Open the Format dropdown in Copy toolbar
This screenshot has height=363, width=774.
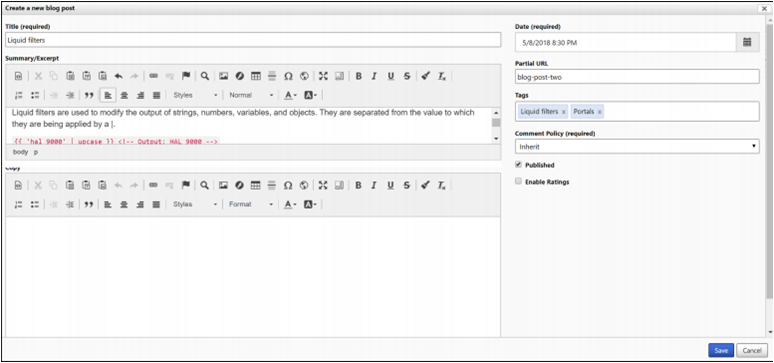point(251,204)
